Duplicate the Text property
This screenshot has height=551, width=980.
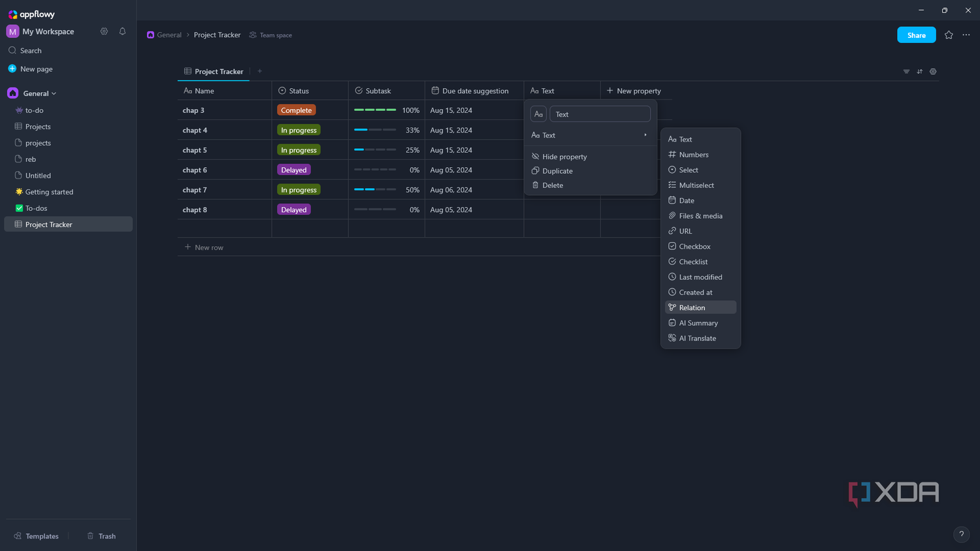[591, 171]
